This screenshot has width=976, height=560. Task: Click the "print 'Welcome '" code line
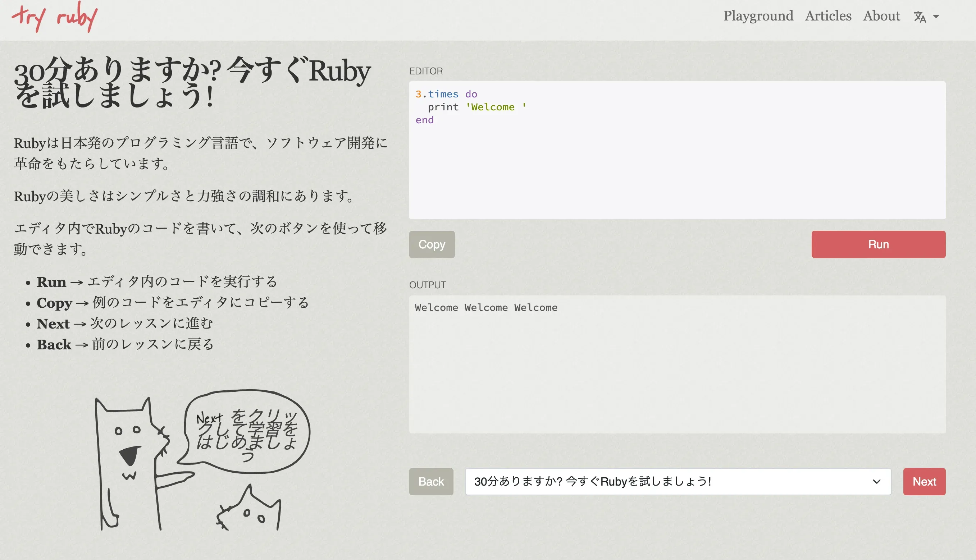pos(477,107)
